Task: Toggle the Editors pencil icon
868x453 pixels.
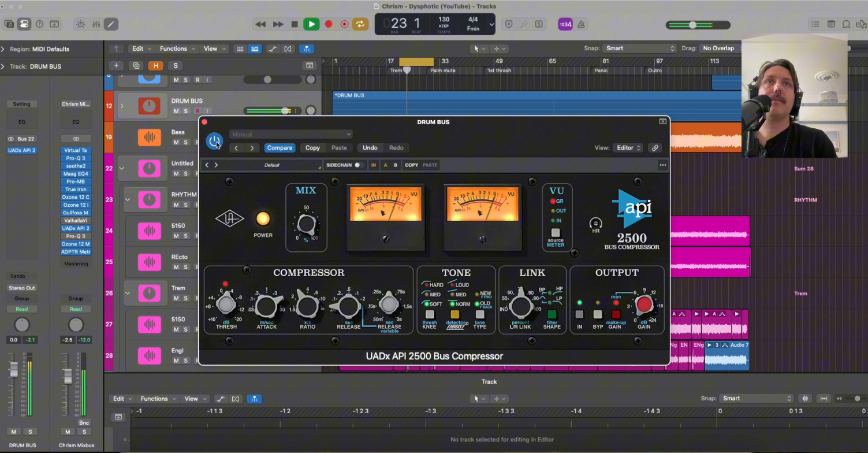Action: 111,24
